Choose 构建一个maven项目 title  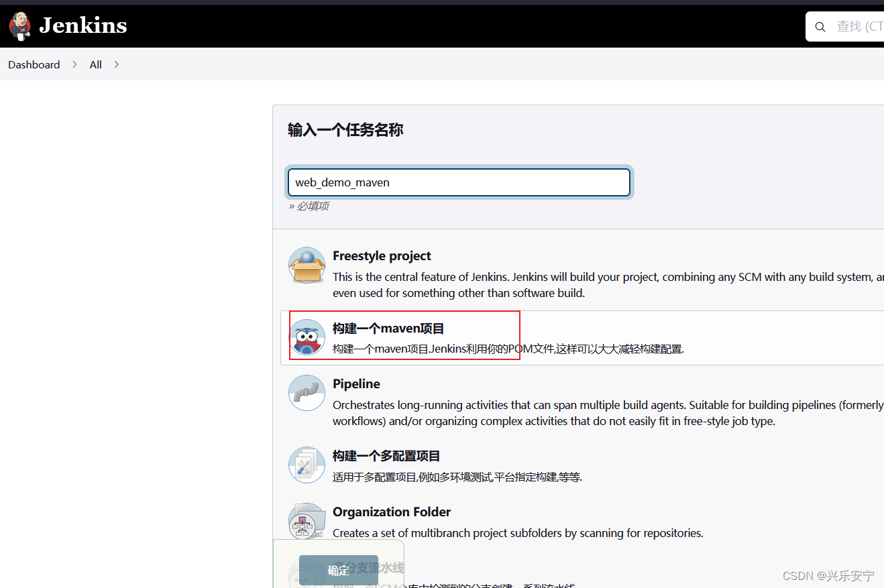(388, 329)
